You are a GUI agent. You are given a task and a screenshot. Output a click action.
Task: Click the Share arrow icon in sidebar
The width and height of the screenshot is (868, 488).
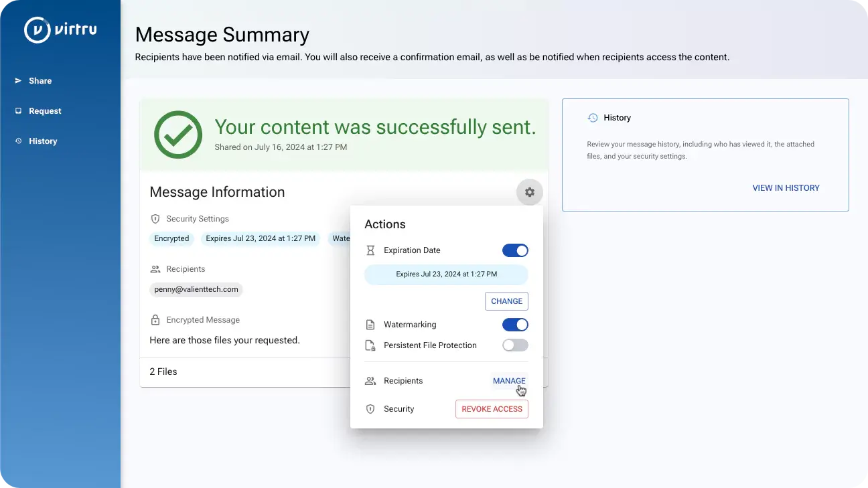pyautogui.click(x=18, y=81)
